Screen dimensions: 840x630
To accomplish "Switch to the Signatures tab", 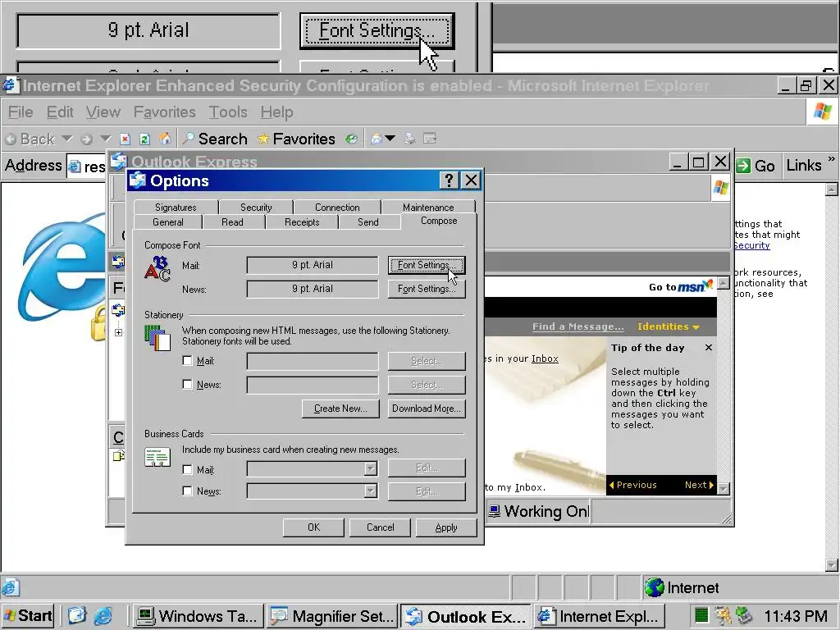I will [x=176, y=207].
